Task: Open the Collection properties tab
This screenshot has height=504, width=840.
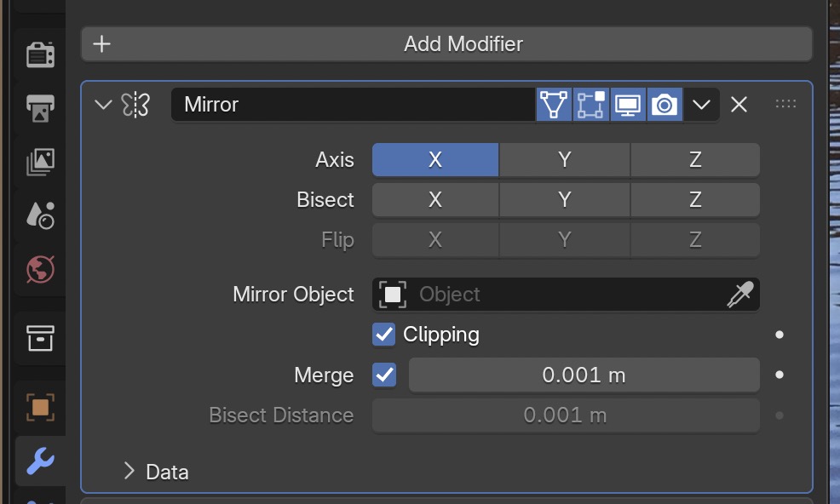Action: tap(40, 338)
